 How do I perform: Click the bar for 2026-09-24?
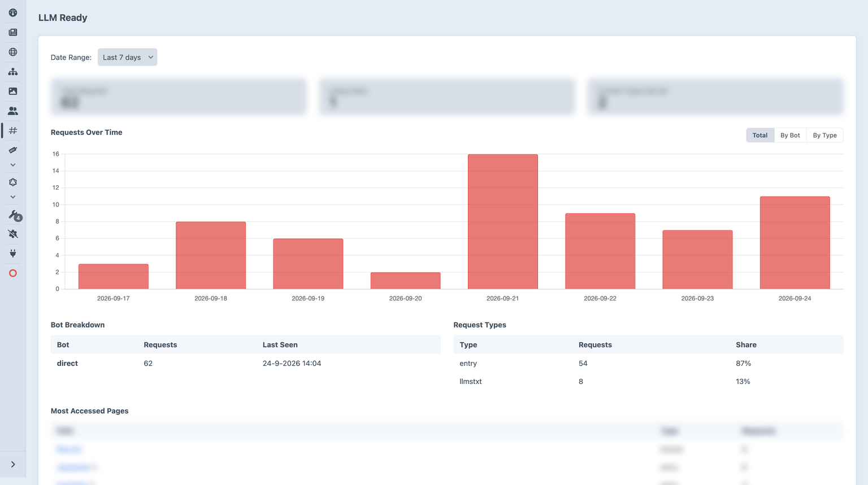tap(795, 243)
